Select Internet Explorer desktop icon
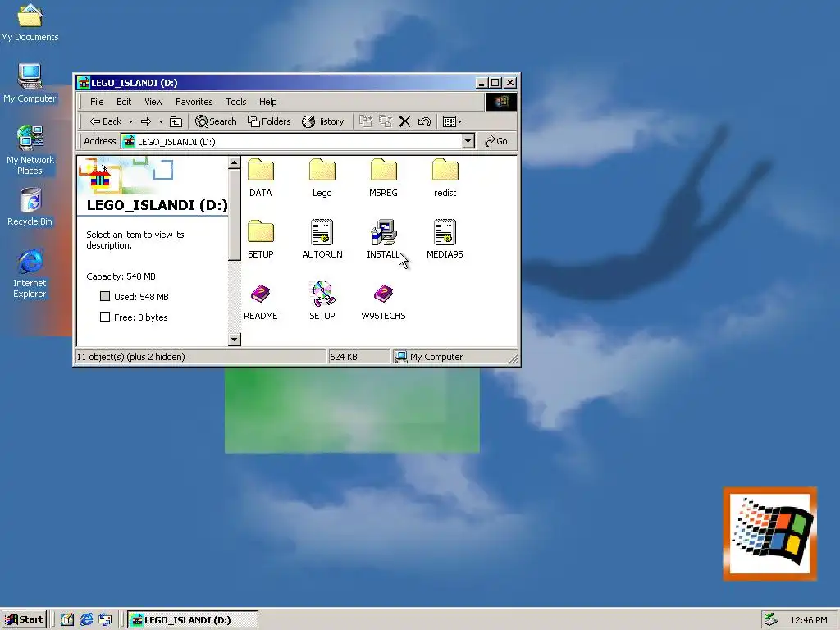Image resolution: width=840 pixels, height=630 pixels. (x=30, y=273)
